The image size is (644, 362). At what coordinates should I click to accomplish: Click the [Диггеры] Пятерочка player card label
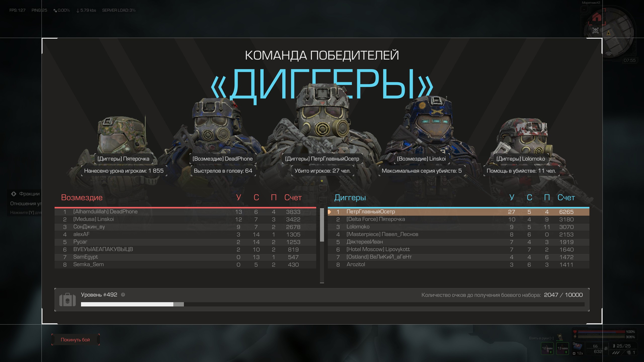124,159
